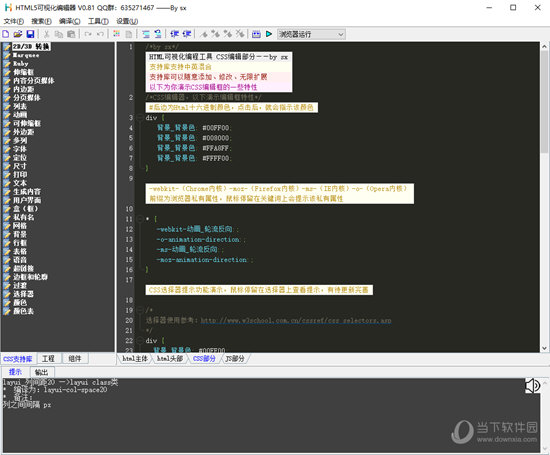Image resolution: width=550 pixels, height=455 pixels.
Task: Click the editor vertical scrollbar thumb
Action: coord(544,102)
